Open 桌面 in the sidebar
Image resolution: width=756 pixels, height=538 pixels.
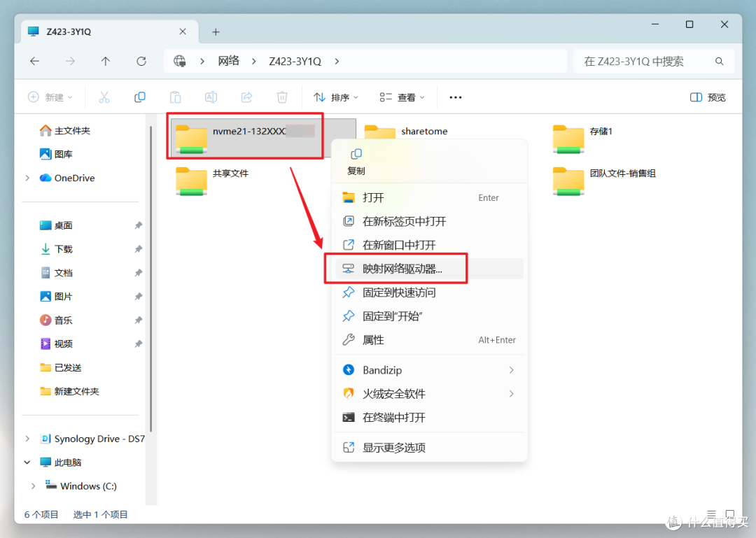point(56,225)
